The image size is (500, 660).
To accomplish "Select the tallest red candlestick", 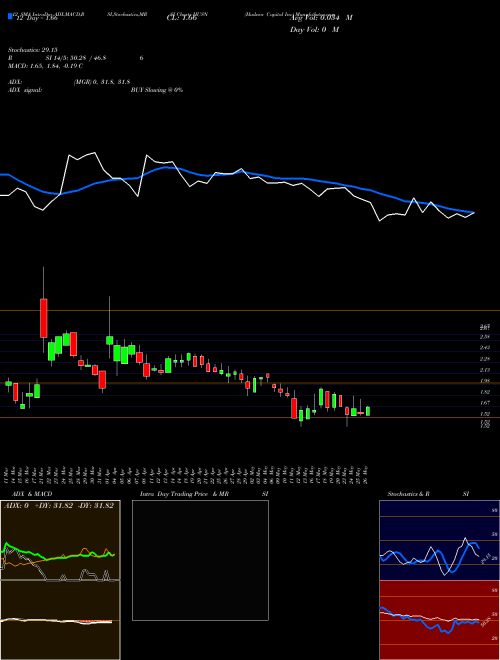I will (x=43, y=318).
